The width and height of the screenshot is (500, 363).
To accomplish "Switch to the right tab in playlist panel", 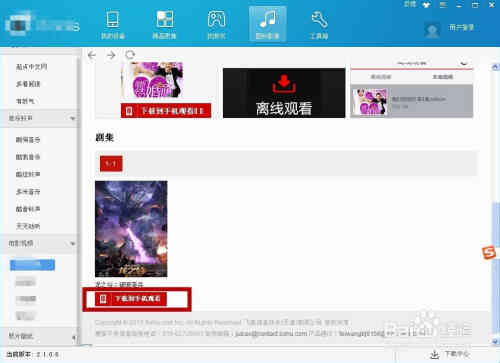I will [443, 77].
